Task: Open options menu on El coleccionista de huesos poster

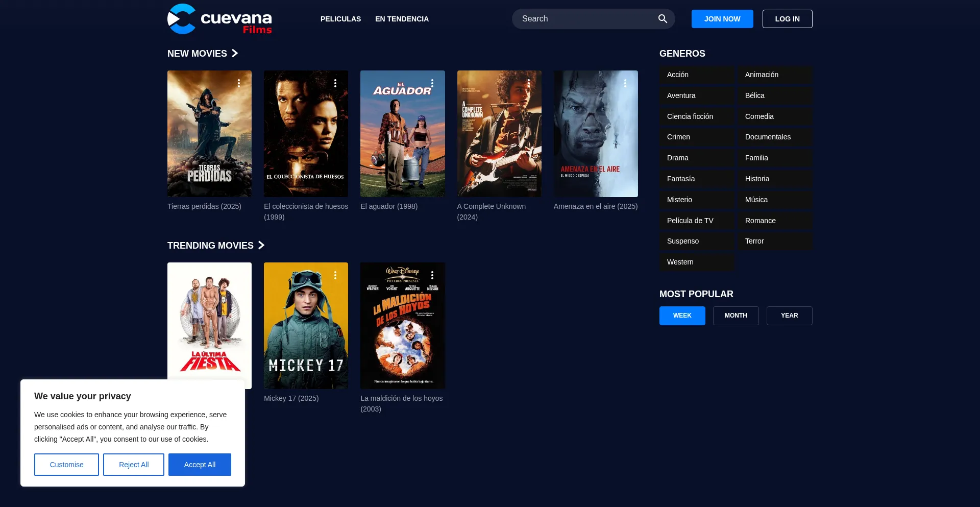Action: (335, 83)
